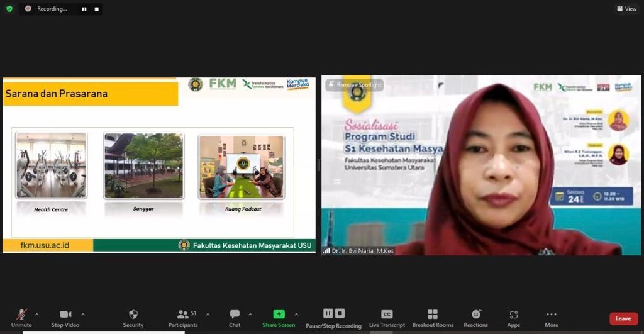Open video options arrow beside Stop Video
The width and height of the screenshot is (644, 334).
[83, 315]
